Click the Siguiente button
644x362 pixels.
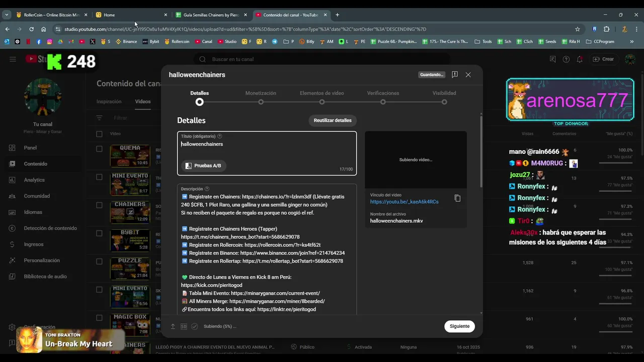[x=459, y=326]
